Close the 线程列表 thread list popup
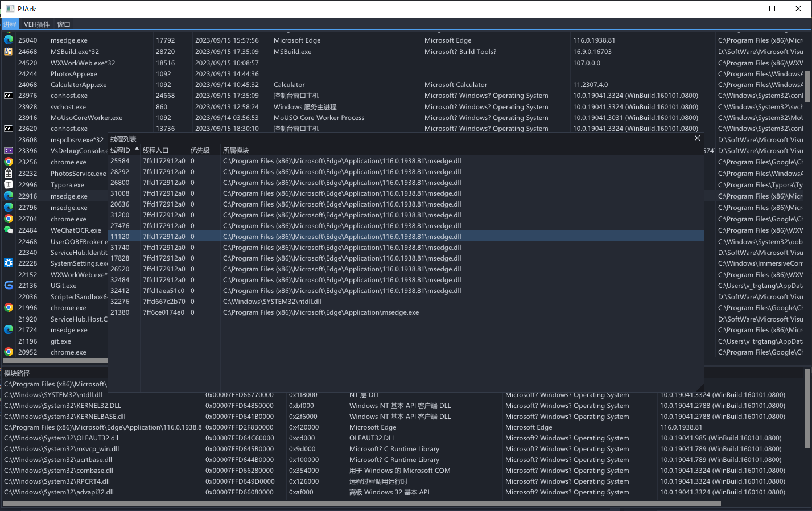812x511 pixels. pyautogui.click(x=697, y=138)
